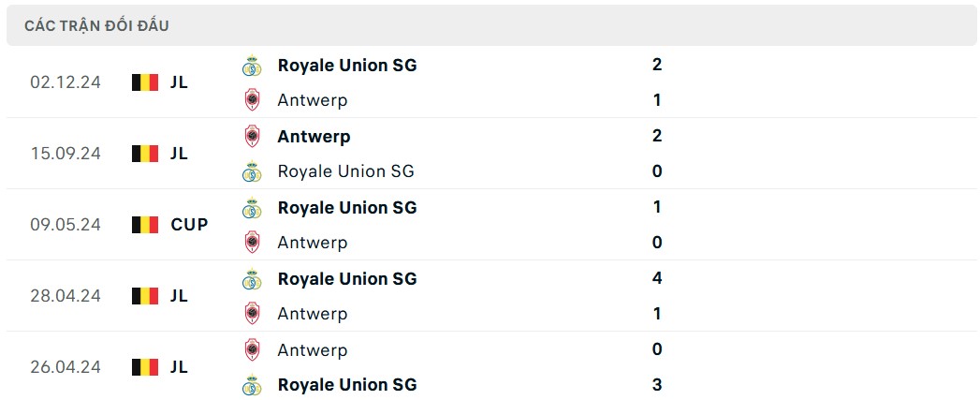Screen dimensions: 980x400
Task: Click date 09.05.24 match row
Action: (x=66, y=225)
